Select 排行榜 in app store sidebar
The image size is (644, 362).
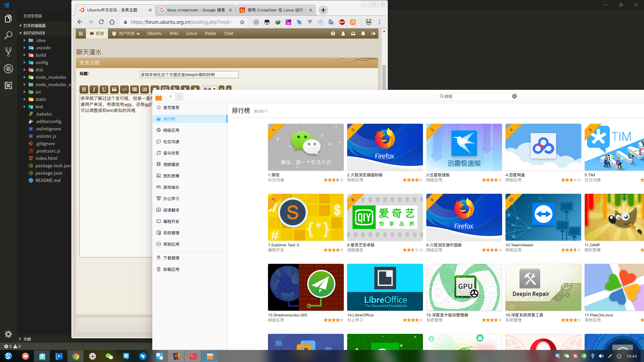pyautogui.click(x=190, y=119)
